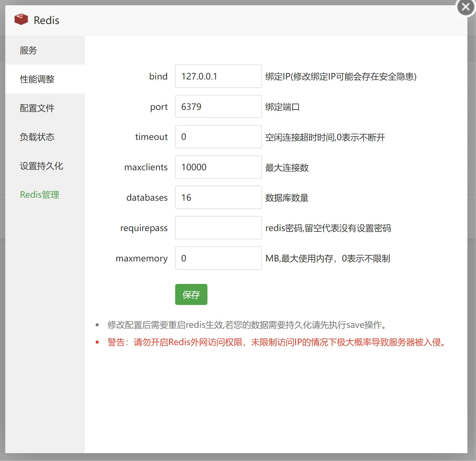Image resolution: width=476 pixels, height=461 pixels.
Task: Click the Redis title text
Action: (x=47, y=20)
